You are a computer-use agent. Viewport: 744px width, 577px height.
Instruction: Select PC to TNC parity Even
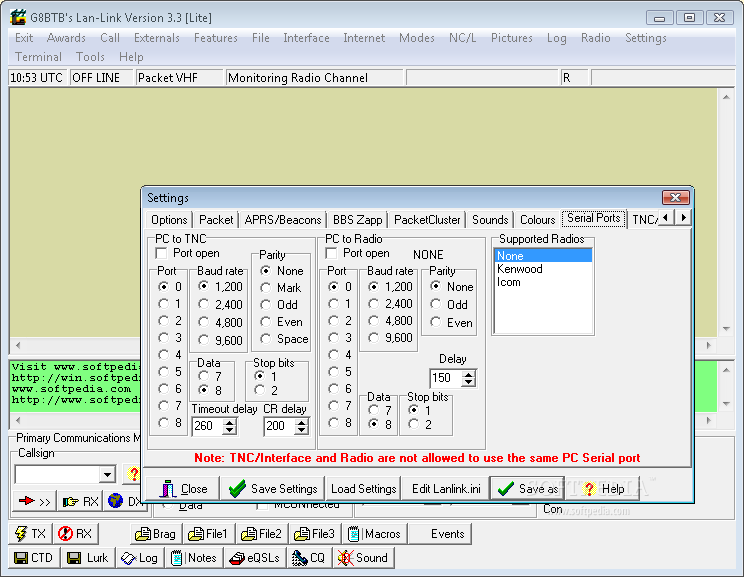[x=266, y=322]
